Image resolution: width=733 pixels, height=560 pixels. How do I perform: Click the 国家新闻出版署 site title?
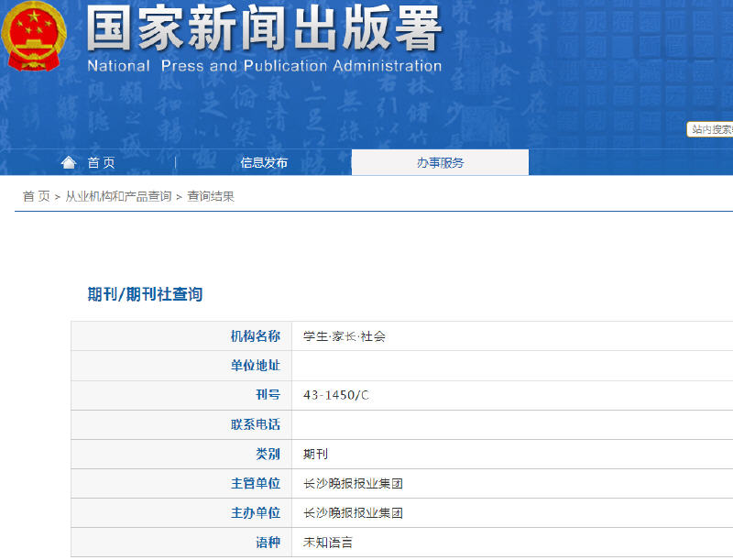click(x=264, y=28)
